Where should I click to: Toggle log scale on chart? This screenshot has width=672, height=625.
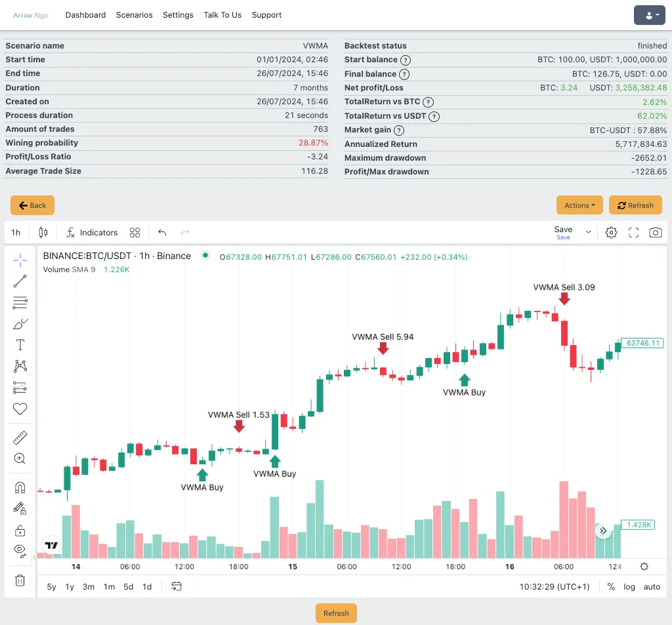click(629, 587)
